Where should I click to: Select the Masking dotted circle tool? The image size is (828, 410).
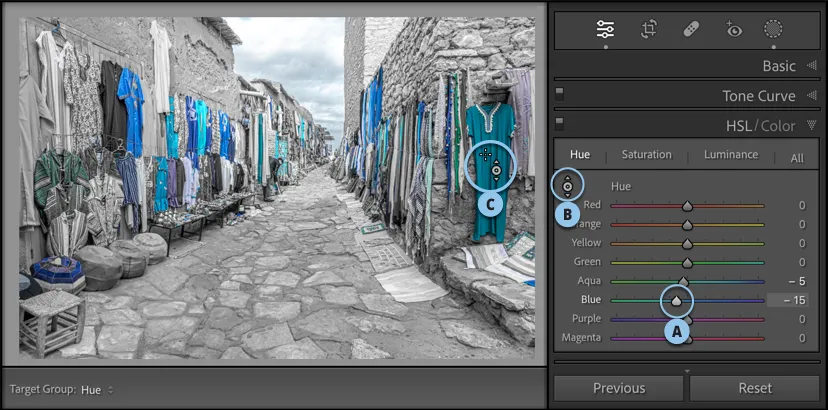pos(773,30)
